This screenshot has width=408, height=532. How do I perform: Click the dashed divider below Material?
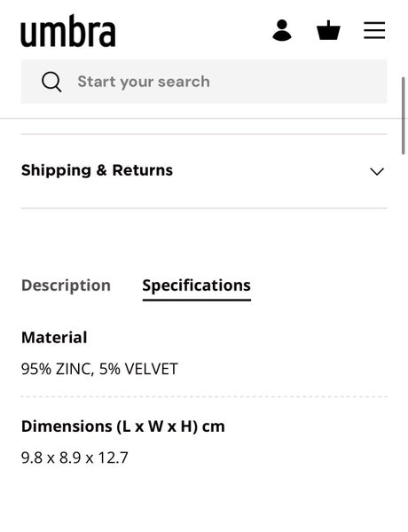(204, 396)
